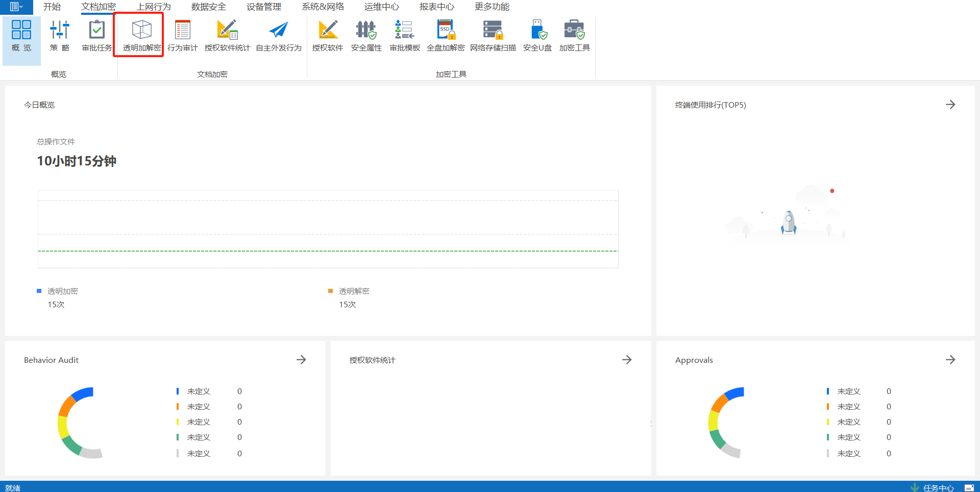Expand the Behavior Audit panel arrow
Image resolution: width=980 pixels, height=492 pixels.
[x=301, y=360]
